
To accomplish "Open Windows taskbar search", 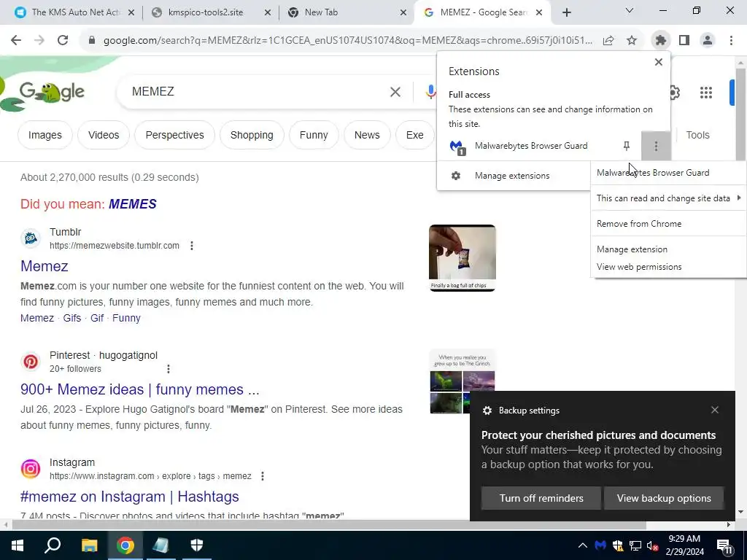I will [x=53, y=545].
